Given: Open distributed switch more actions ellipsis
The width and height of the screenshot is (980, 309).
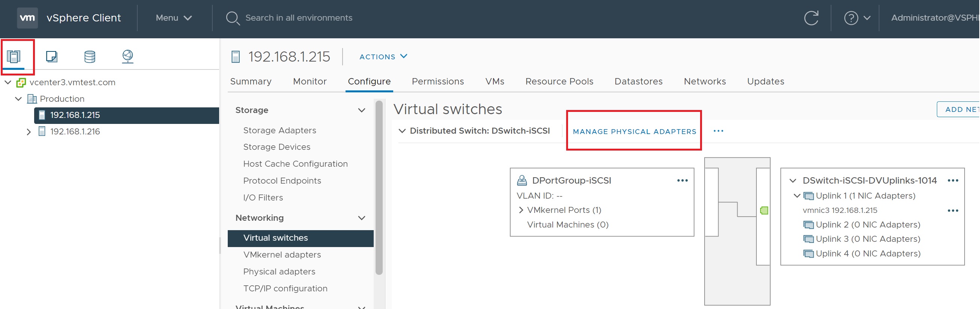Looking at the screenshot, I should coord(718,131).
